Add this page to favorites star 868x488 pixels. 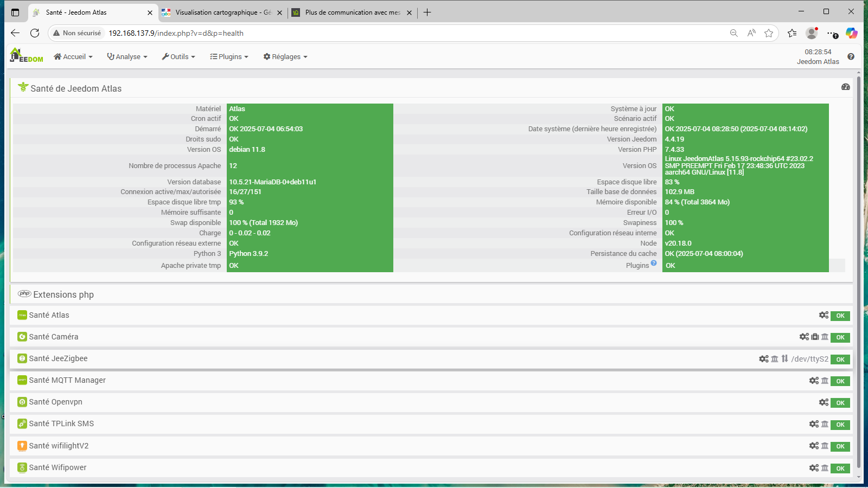click(x=769, y=33)
